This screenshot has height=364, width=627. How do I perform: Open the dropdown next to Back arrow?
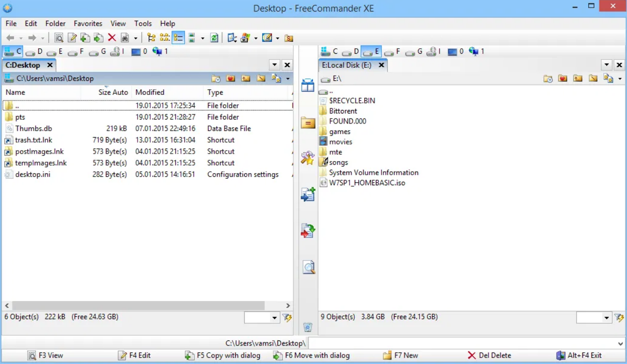[x=21, y=38]
